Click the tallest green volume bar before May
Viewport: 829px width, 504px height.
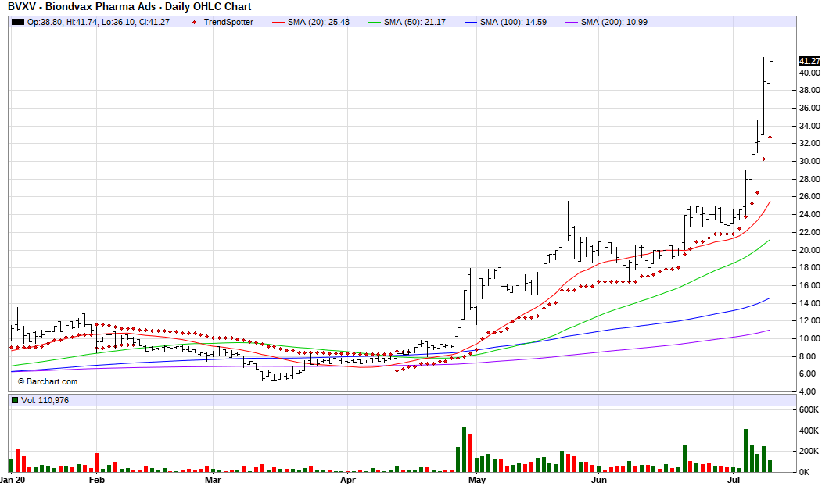click(x=465, y=449)
